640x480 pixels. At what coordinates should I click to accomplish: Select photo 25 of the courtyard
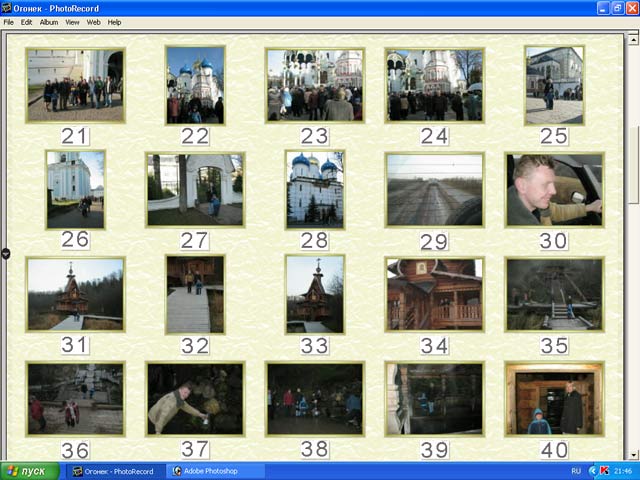(554, 85)
